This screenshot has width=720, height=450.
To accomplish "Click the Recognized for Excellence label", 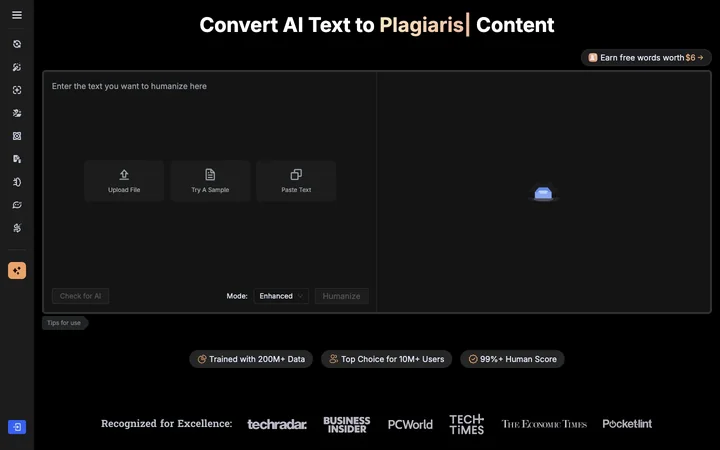I will click(x=167, y=423).
